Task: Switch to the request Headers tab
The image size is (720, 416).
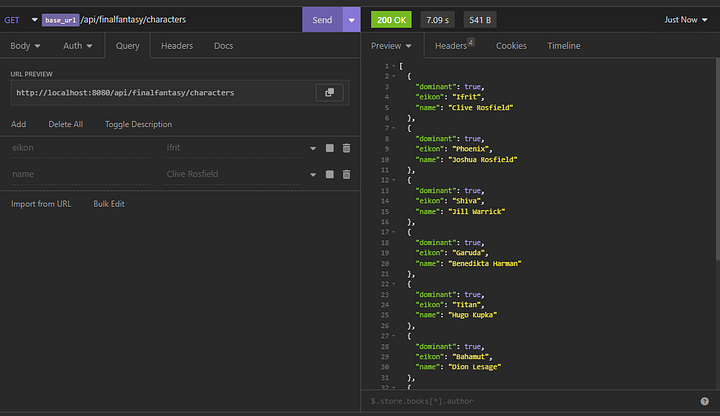Action: (x=177, y=46)
